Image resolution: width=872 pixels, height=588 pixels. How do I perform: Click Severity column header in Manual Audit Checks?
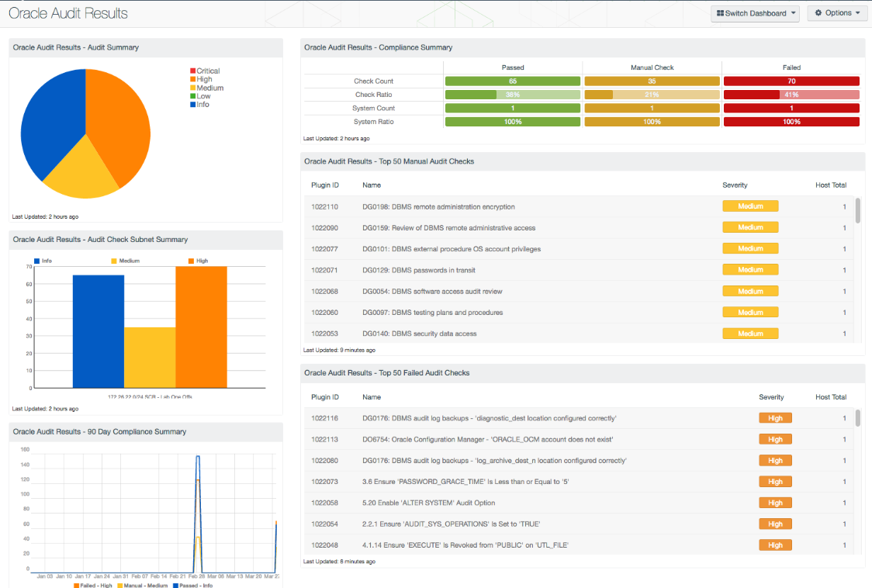[x=735, y=185]
